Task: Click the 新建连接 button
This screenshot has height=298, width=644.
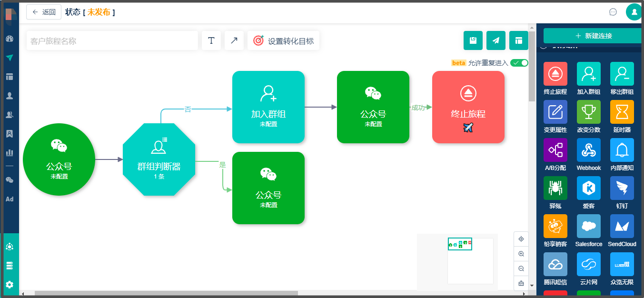Action: pos(593,36)
